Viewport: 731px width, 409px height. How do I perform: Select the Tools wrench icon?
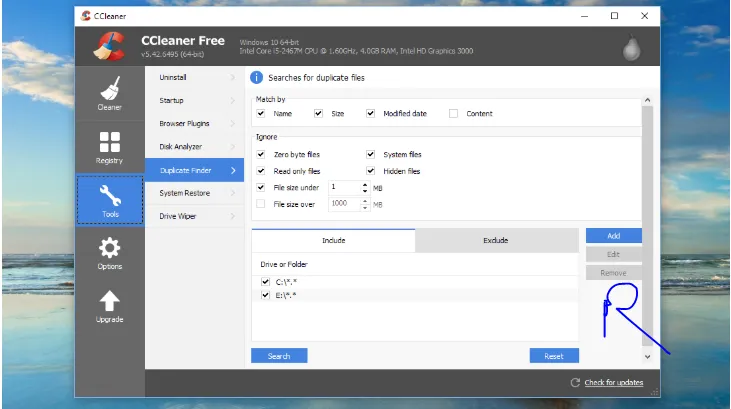(x=110, y=195)
